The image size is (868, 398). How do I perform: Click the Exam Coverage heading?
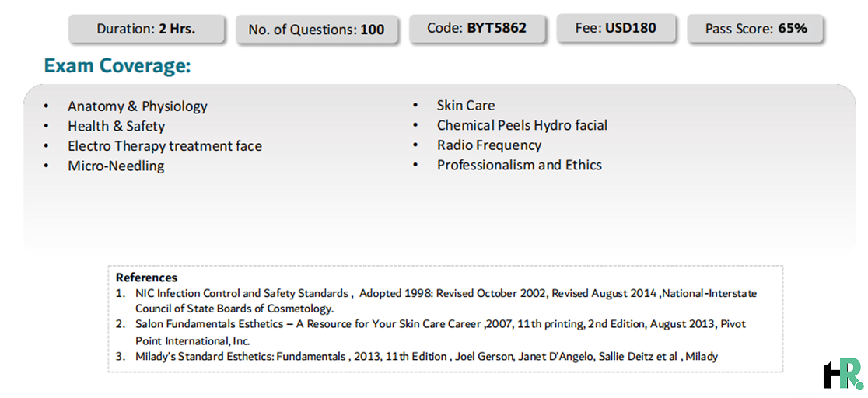pyautogui.click(x=117, y=66)
